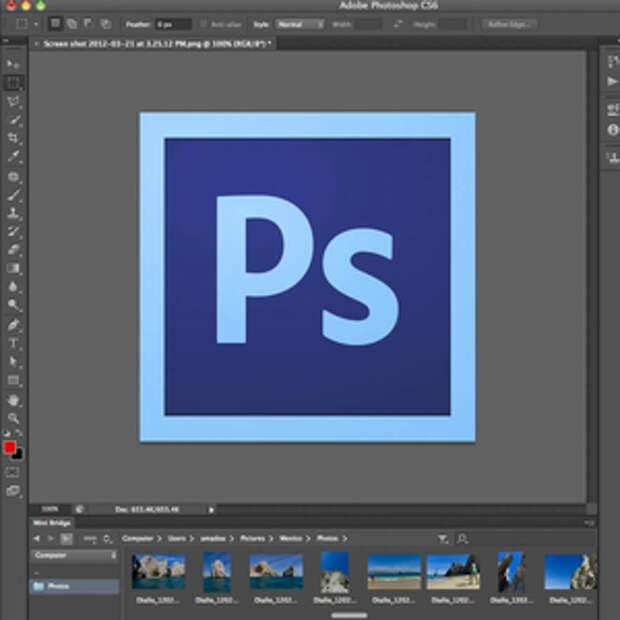Screen dimensions: 620x620
Task: Click the black background color swatch
Action: 18,456
